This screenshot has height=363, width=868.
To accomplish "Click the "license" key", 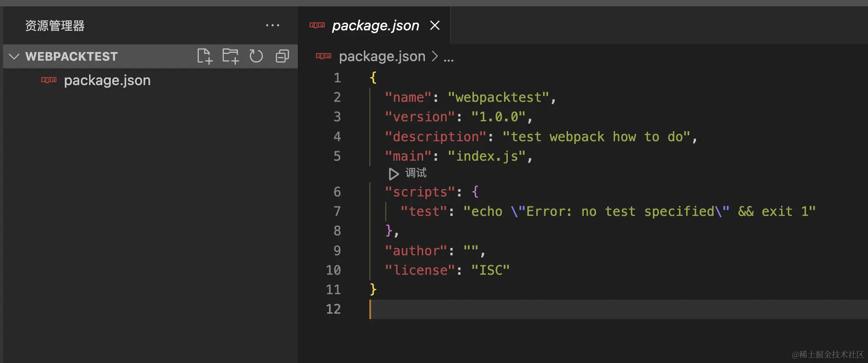I will pos(420,270).
